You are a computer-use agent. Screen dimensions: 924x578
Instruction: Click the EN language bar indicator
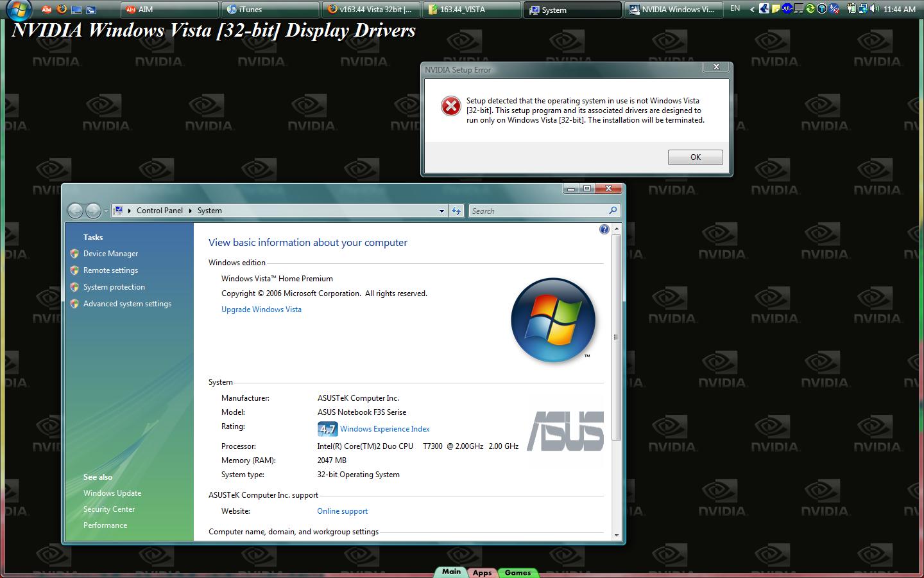pyautogui.click(x=735, y=8)
